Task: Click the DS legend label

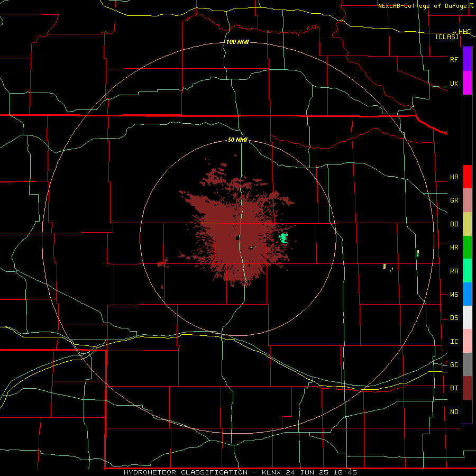Action: click(454, 318)
